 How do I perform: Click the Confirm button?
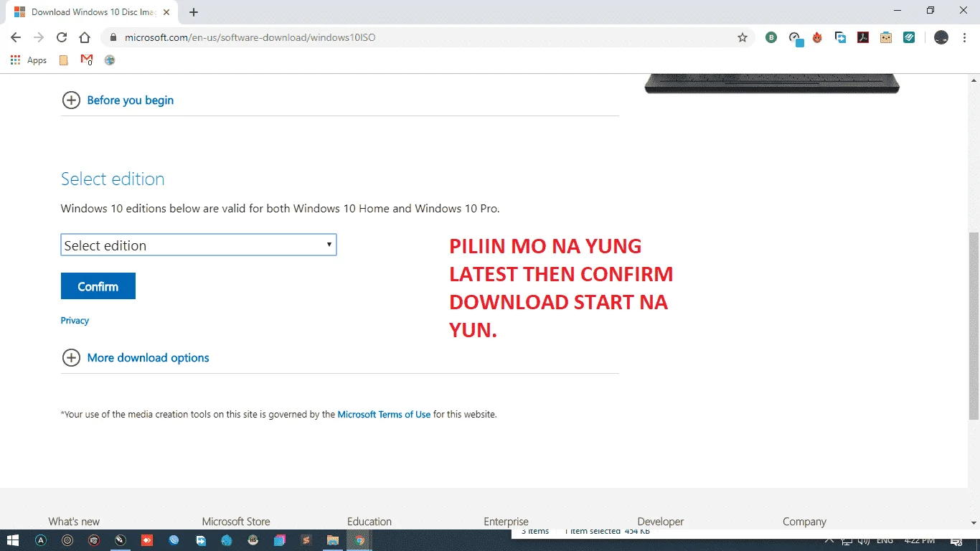[x=98, y=286]
